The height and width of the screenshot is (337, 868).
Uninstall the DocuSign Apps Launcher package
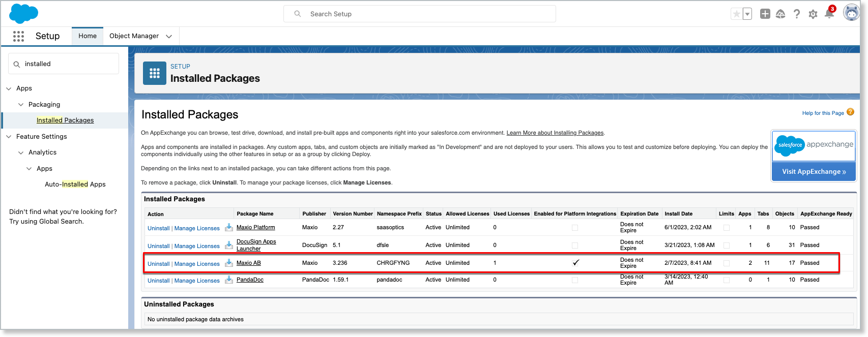(158, 246)
